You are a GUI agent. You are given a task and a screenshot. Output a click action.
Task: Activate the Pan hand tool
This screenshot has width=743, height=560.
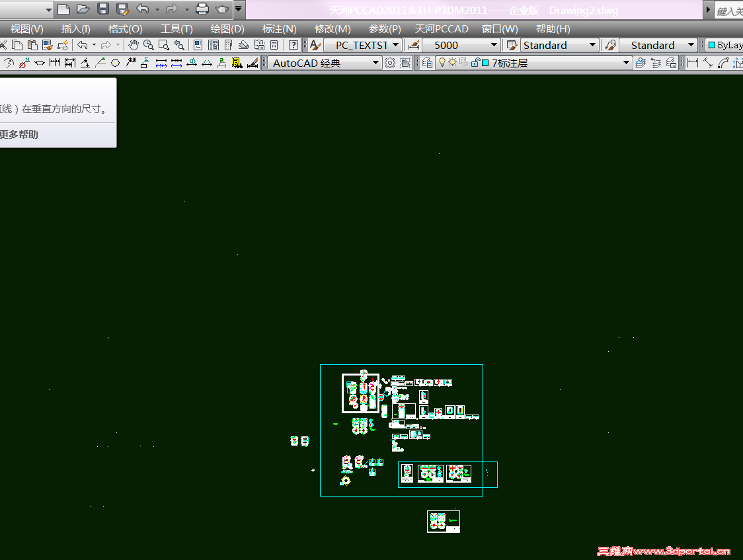point(134,45)
